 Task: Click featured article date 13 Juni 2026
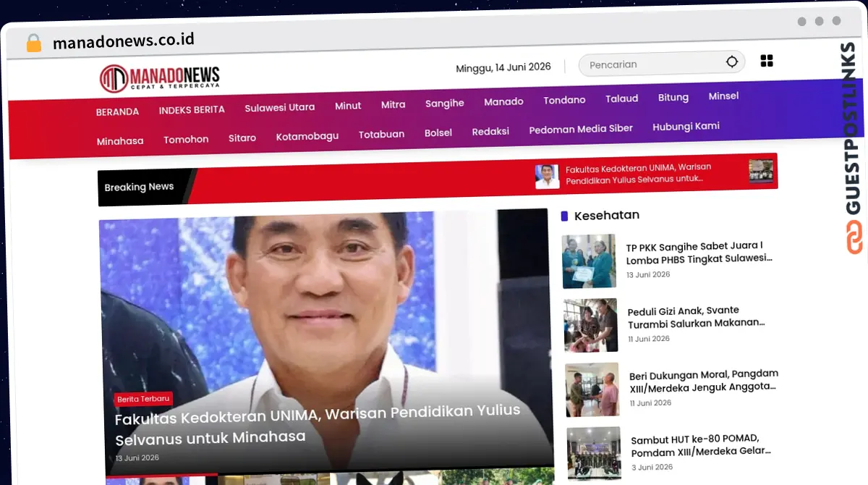pyautogui.click(x=137, y=458)
